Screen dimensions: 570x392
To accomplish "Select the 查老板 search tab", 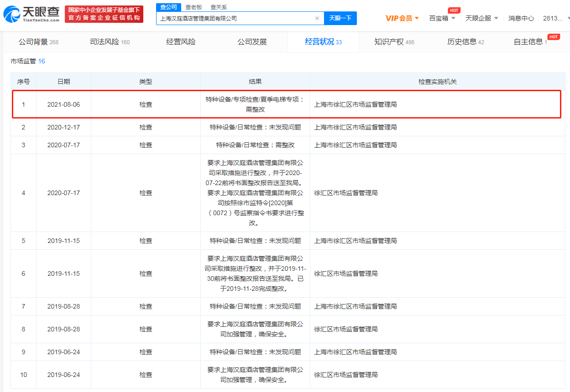I will pyautogui.click(x=193, y=7).
